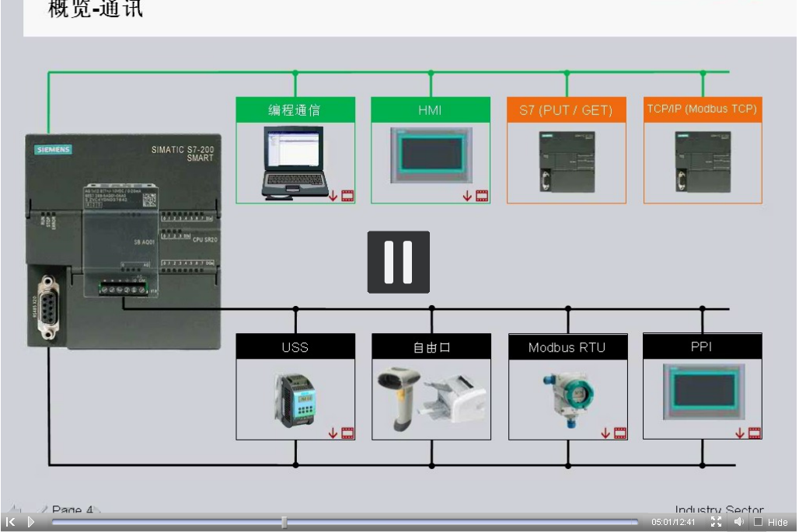Click the 概览-通讯 slide title
The height and width of the screenshot is (532, 799).
coord(96,9)
